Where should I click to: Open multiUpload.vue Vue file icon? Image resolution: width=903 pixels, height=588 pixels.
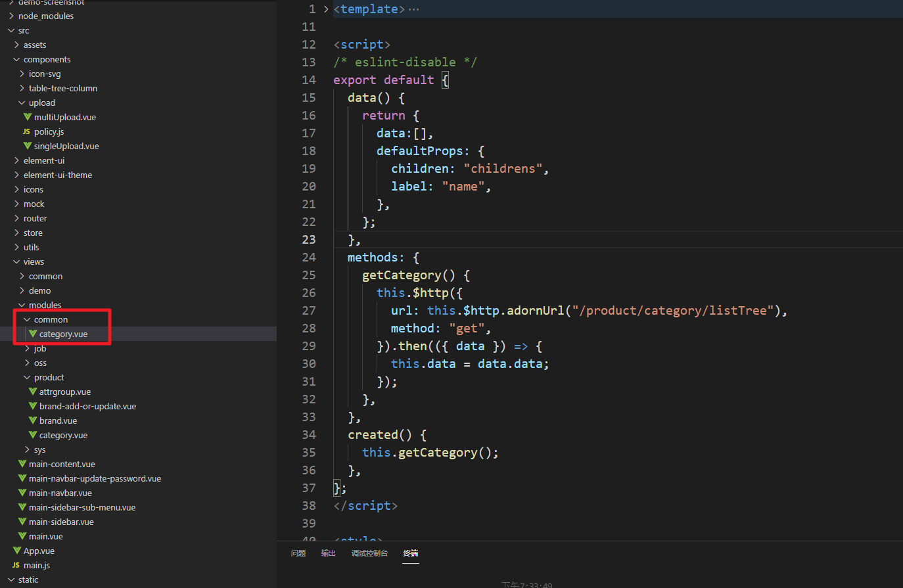[x=28, y=117]
